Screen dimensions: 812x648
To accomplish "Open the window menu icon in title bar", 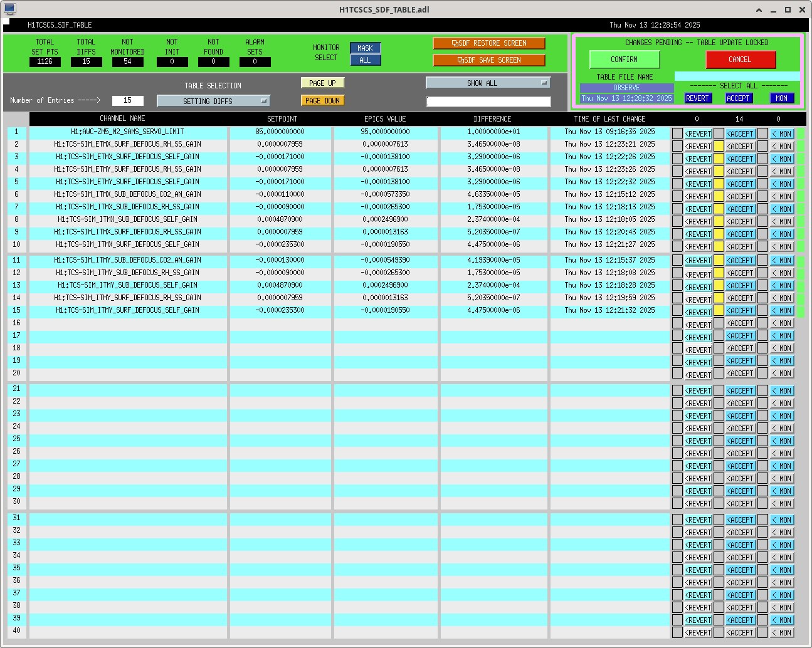I will tap(9, 9).
